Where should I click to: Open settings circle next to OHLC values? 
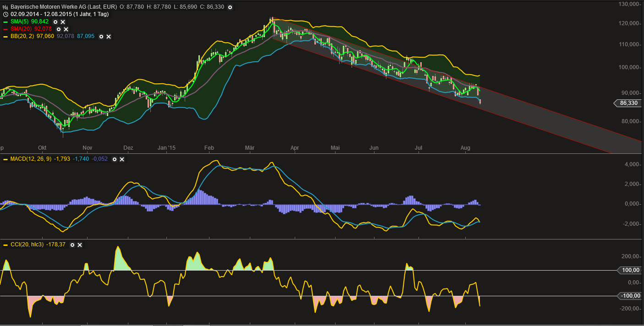coord(230,7)
